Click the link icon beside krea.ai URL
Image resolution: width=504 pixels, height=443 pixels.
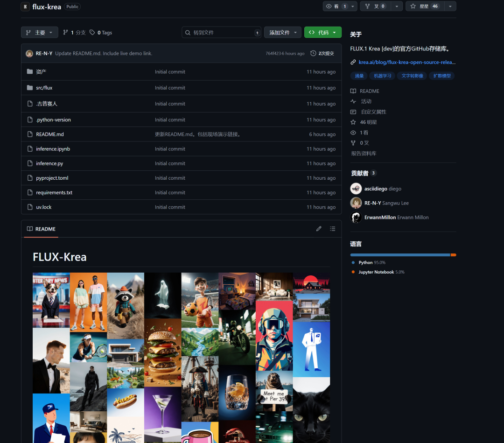click(x=353, y=62)
